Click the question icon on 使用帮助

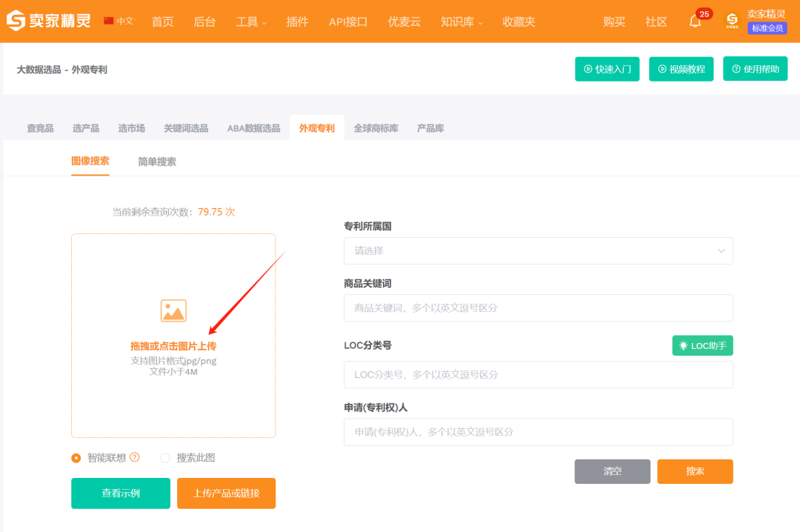pyautogui.click(x=736, y=68)
